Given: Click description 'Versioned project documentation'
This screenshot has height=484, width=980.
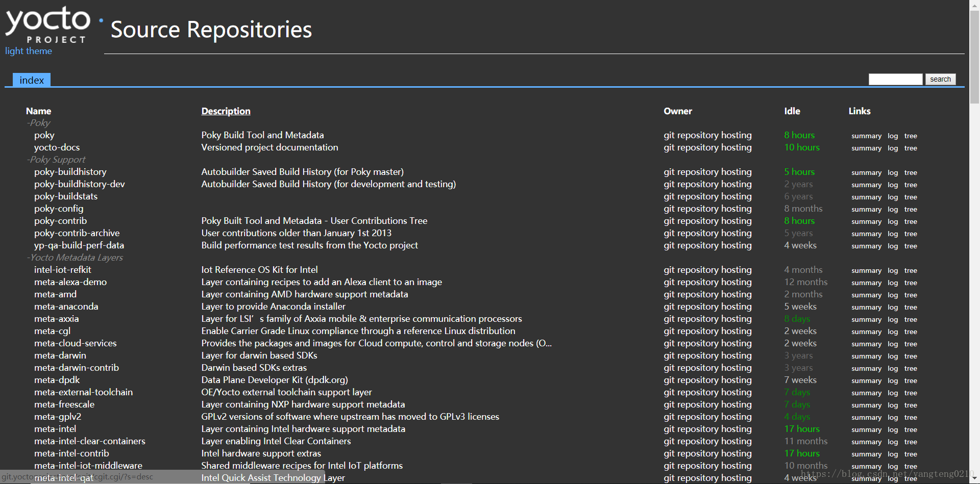Looking at the screenshot, I should pos(269,147).
